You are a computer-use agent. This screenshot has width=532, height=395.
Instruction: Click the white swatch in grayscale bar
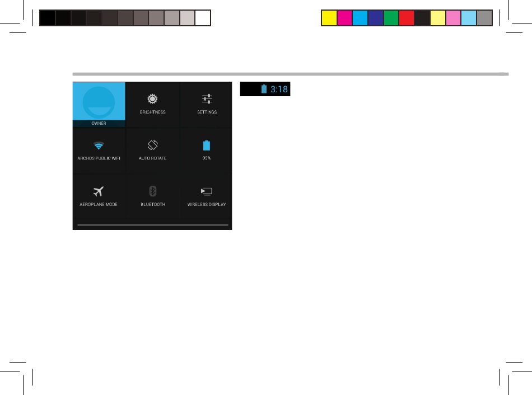coord(203,18)
